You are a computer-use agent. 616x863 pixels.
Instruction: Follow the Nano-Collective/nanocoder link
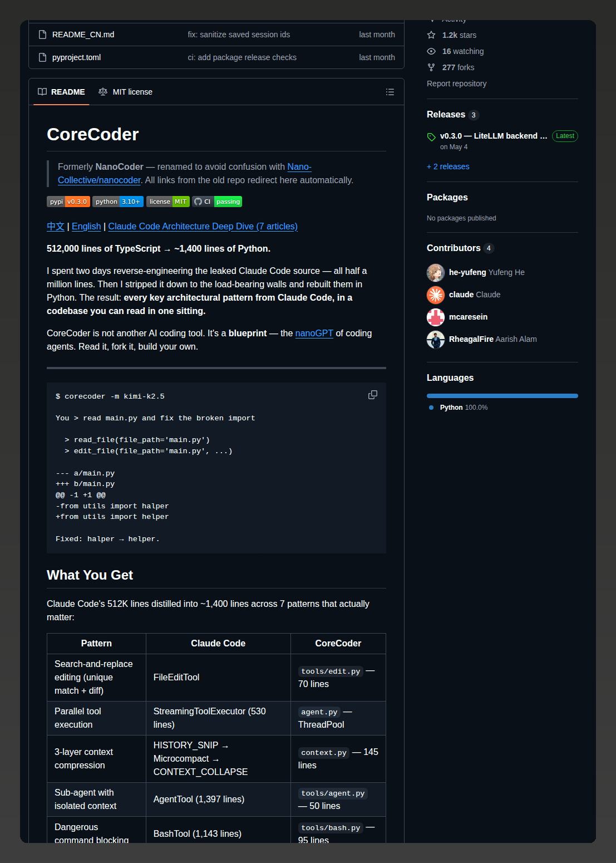click(99, 180)
